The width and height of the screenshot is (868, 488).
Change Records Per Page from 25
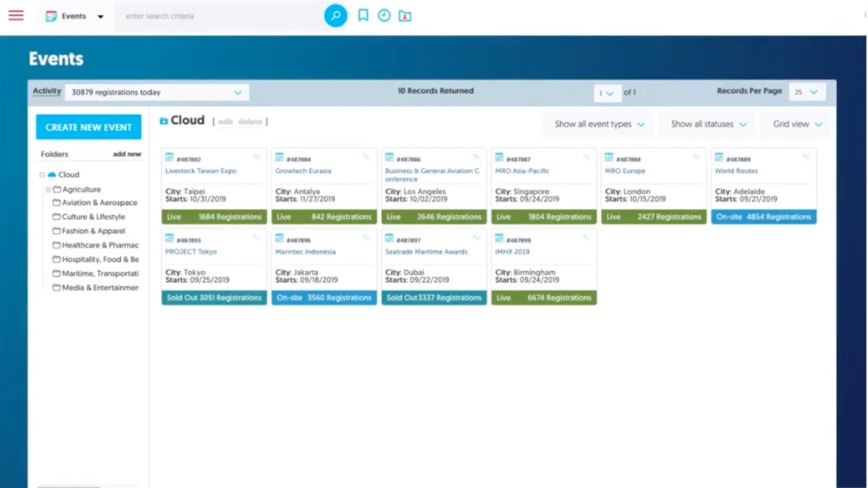[x=807, y=91]
